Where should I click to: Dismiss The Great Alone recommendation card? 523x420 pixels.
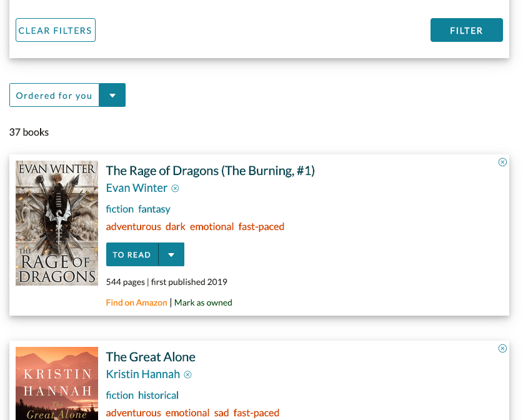click(x=502, y=348)
